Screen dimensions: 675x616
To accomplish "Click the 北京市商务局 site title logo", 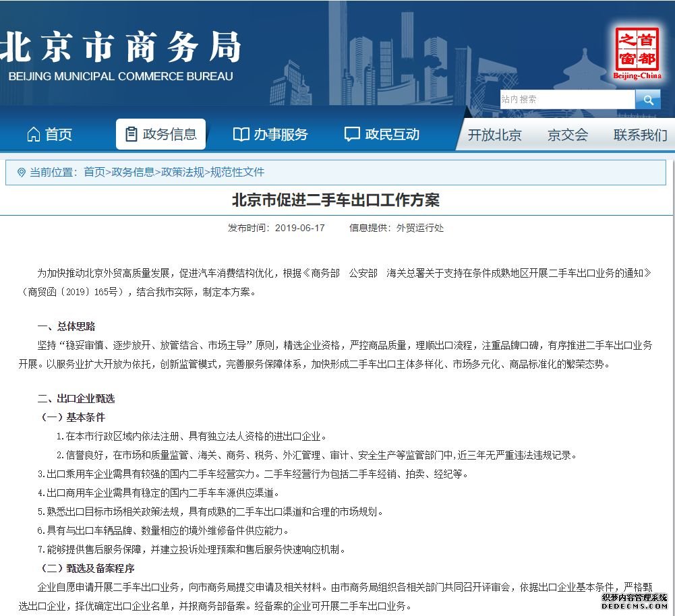I will pos(121,47).
